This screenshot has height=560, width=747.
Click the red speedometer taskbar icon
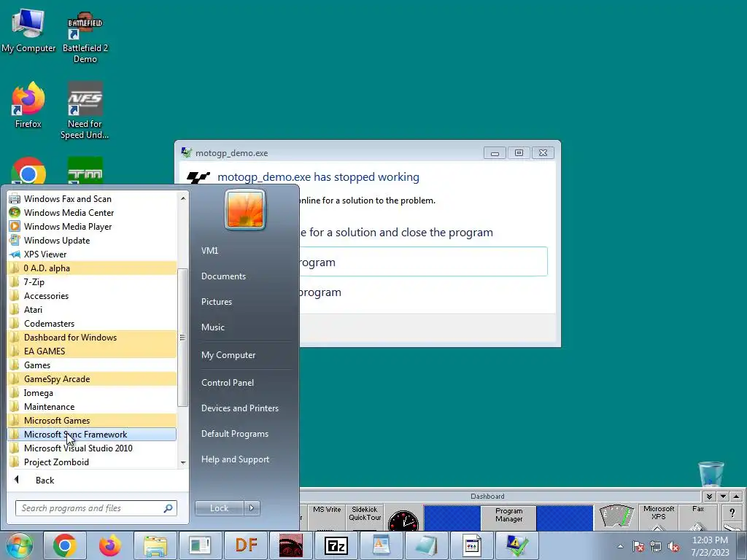pos(291,545)
